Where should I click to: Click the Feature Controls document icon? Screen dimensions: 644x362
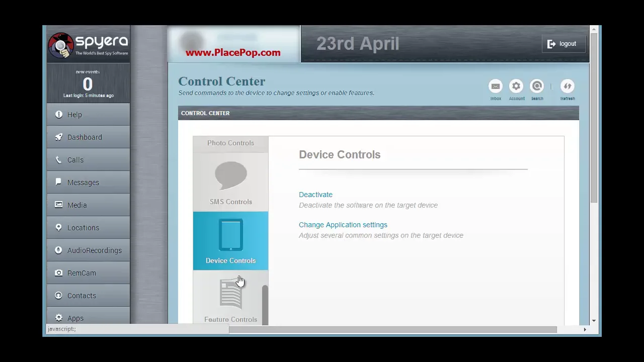point(231,294)
